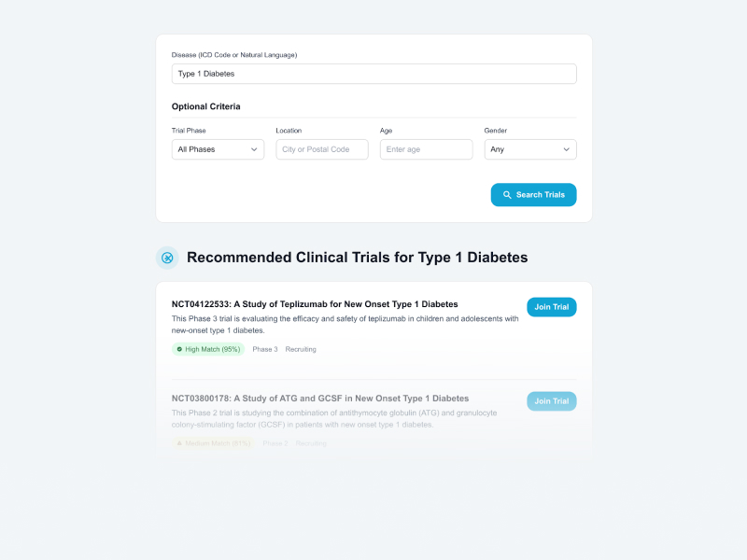This screenshot has height=560, width=747.
Task: Click the round icon beside Recommended Clinical Trials
Action: [167, 258]
